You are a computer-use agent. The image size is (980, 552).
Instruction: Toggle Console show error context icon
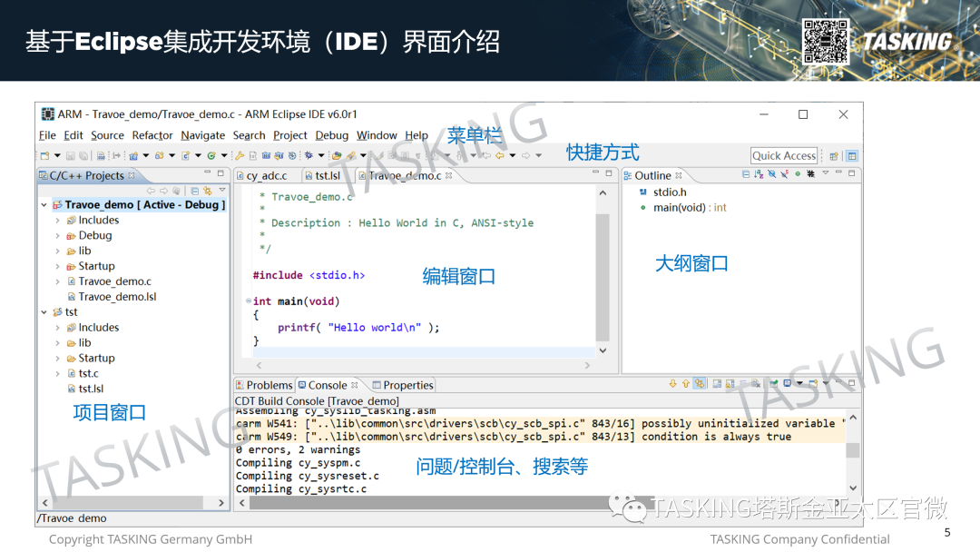coord(700,384)
